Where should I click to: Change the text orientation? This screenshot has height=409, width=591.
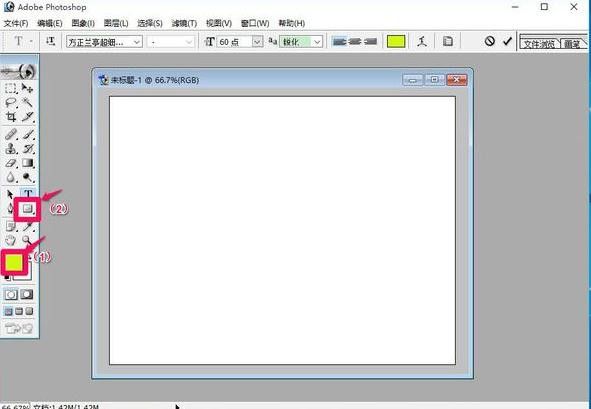(50, 41)
